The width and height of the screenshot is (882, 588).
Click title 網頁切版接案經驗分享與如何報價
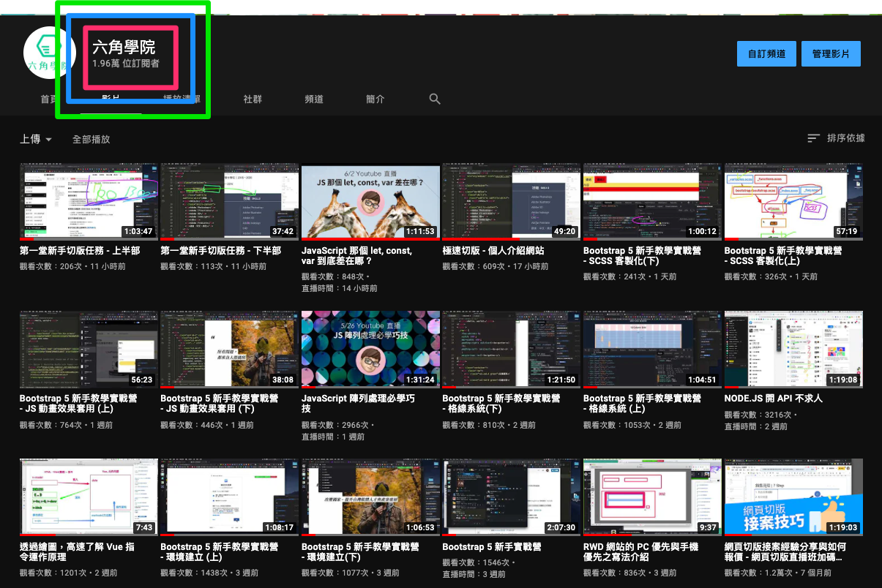[x=785, y=551]
